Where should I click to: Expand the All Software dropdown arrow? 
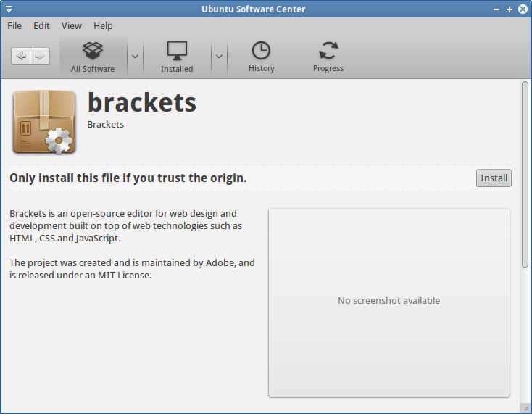tap(135, 57)
